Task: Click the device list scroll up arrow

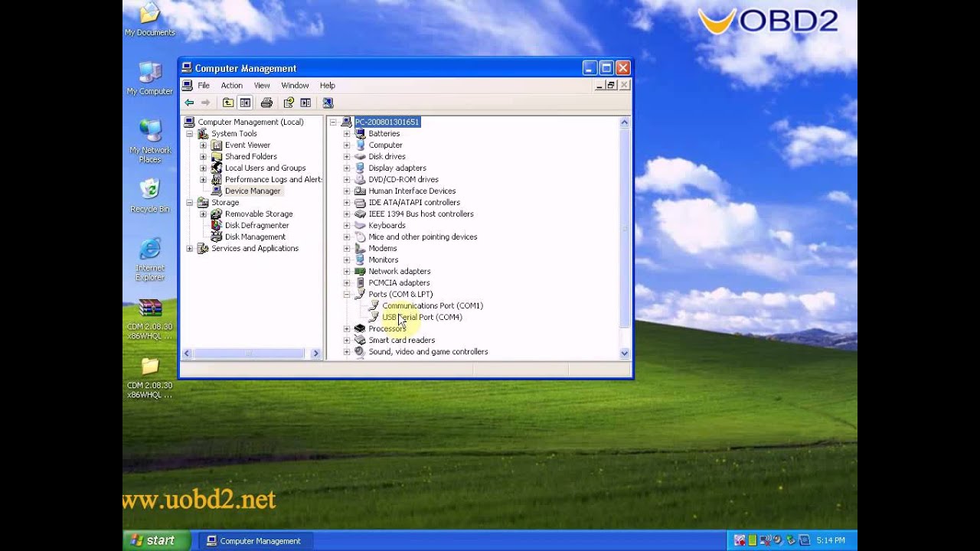Action: (624, 122)
